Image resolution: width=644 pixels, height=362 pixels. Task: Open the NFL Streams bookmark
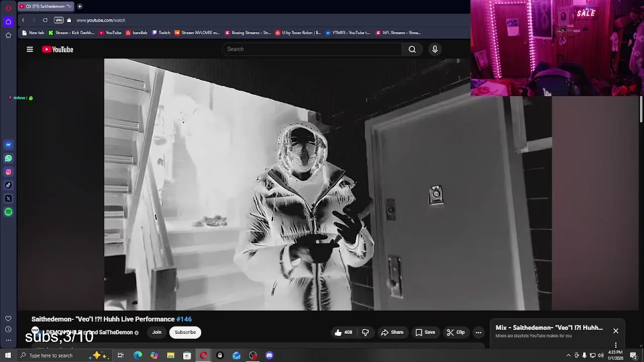click(398, 33)
